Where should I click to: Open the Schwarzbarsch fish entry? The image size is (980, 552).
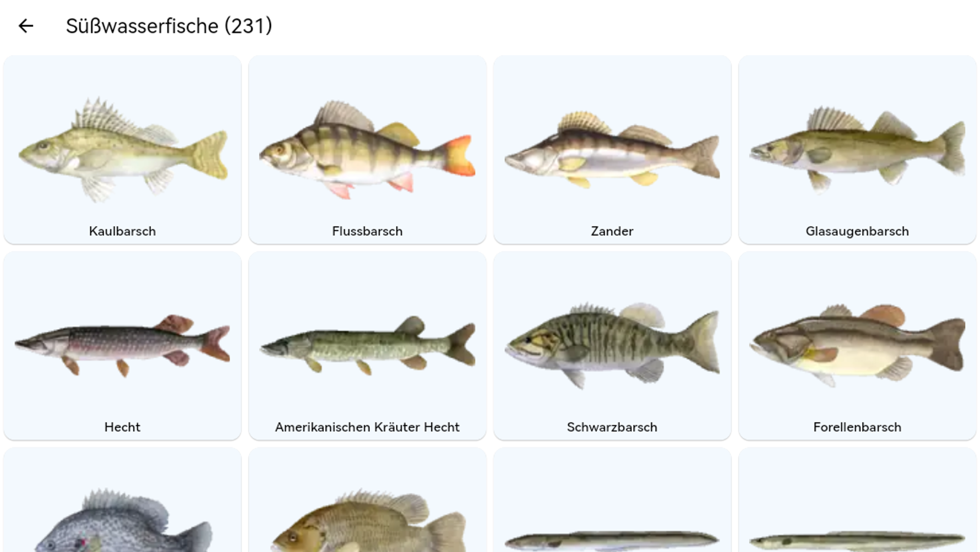[612, 345]
